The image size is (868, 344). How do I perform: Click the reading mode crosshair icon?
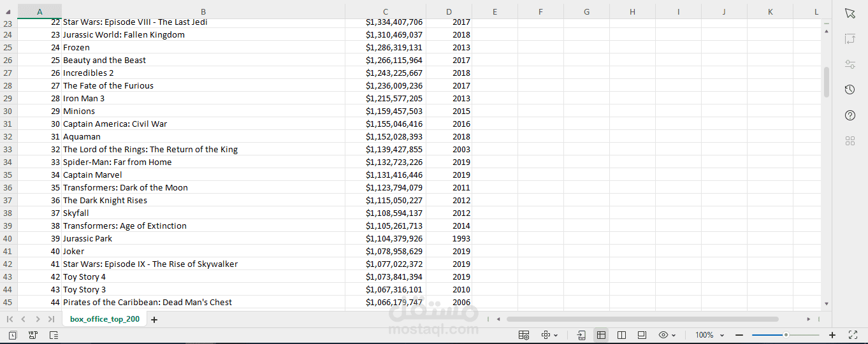pos(546,335)
